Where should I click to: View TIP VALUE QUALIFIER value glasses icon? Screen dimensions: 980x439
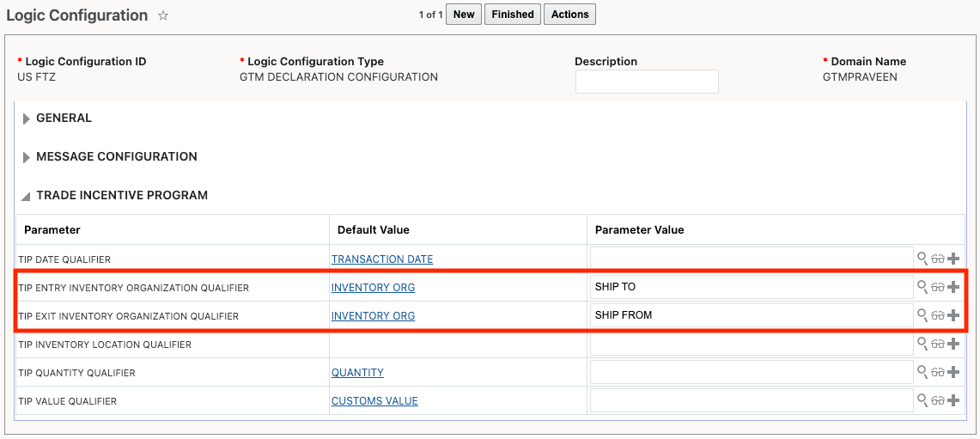938,400
